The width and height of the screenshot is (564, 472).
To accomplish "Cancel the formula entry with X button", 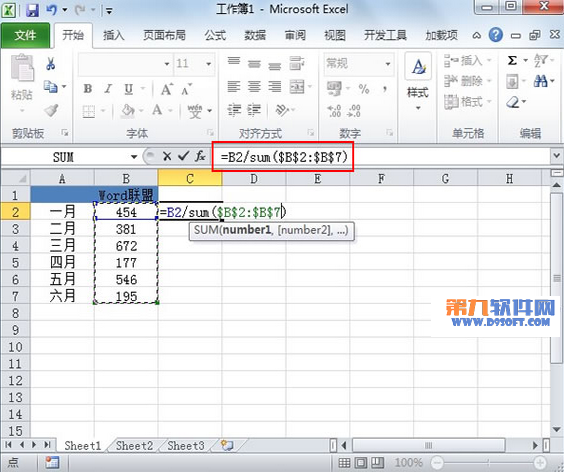I will 167,156.
